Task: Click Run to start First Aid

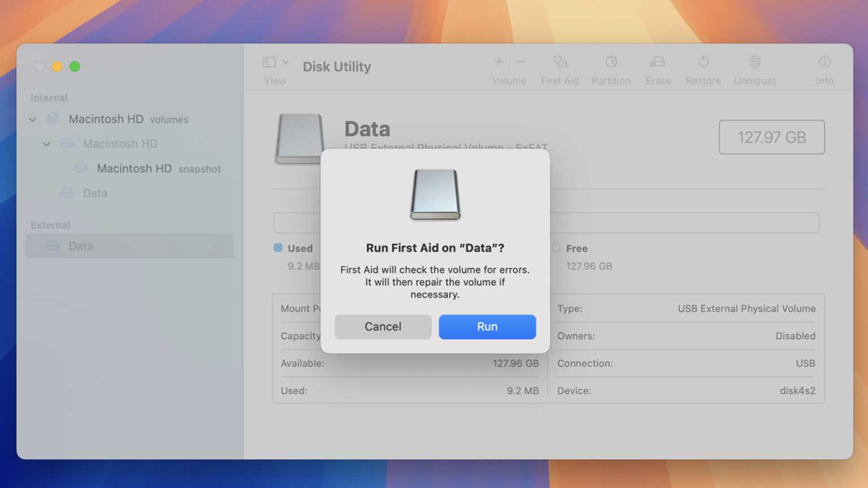Action: point(487,326)
